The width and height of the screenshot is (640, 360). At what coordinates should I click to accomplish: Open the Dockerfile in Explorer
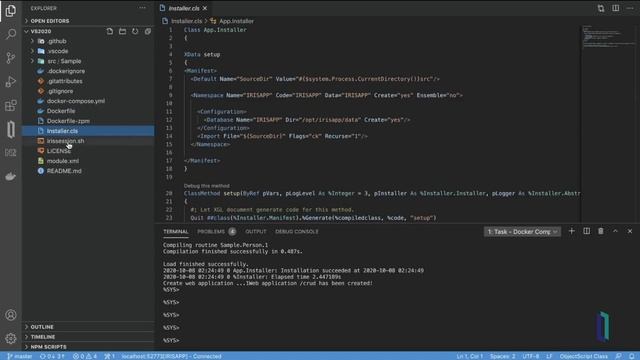click(88, 111)
